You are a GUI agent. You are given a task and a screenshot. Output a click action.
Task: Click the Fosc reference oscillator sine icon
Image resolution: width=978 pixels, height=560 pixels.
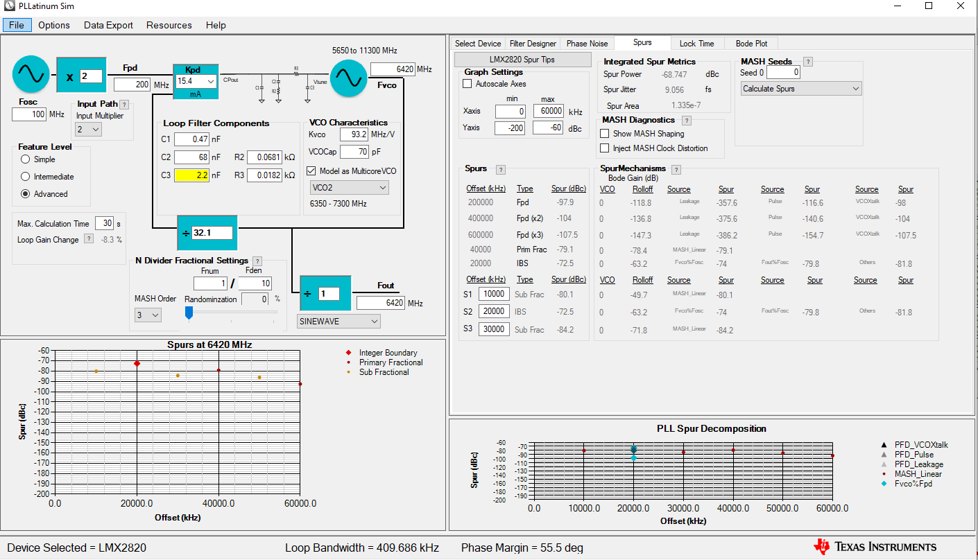point(31,74)
